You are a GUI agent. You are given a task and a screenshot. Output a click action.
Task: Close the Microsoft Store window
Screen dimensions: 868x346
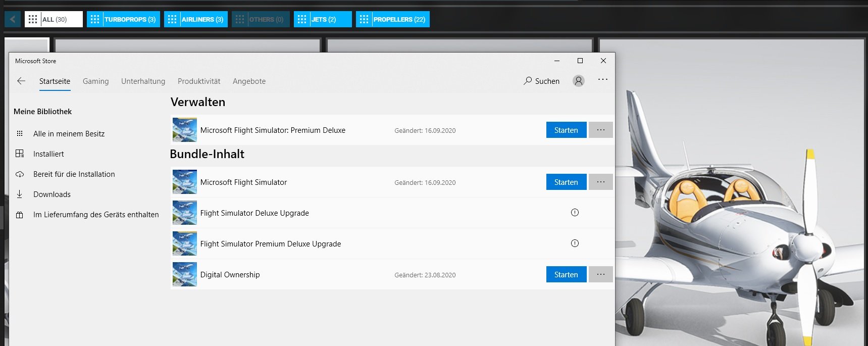point(603,61)
